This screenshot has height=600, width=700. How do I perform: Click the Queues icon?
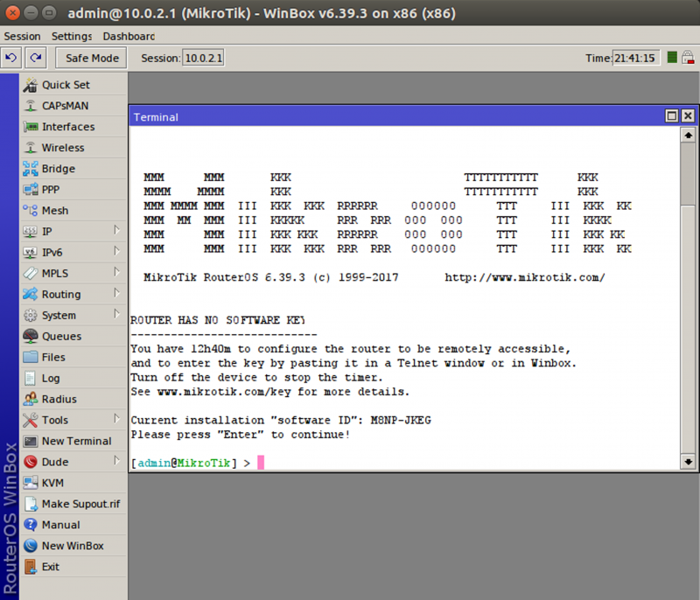31,337
